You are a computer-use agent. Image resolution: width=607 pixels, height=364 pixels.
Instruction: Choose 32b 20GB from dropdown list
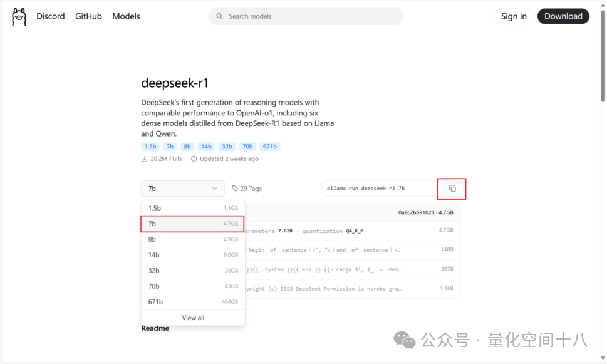[193, 271]
